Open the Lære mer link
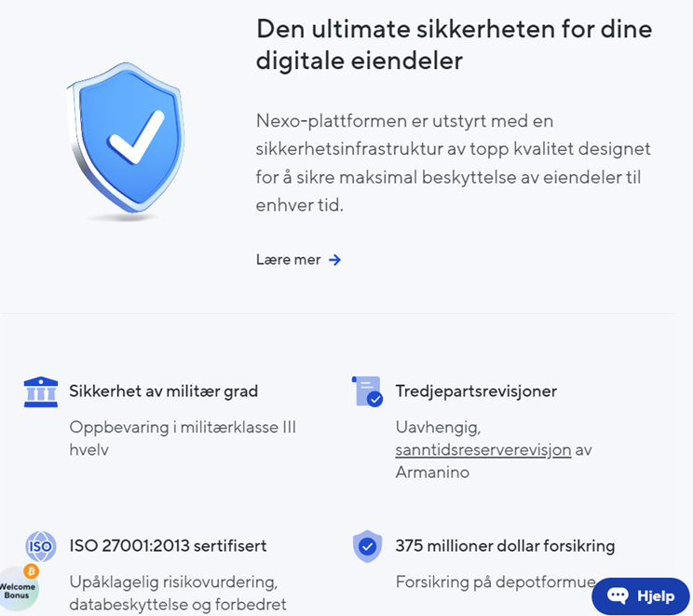The image size is (693, 616). tap(298, 260)
